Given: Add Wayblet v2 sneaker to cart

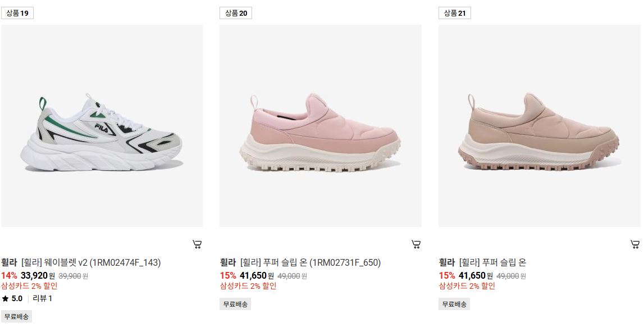Looking at the screenshot, I should click(197, 244).
